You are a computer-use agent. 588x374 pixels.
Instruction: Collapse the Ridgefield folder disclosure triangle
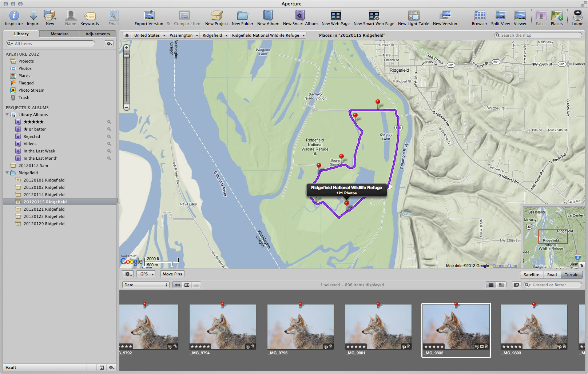tap(7, 173)
